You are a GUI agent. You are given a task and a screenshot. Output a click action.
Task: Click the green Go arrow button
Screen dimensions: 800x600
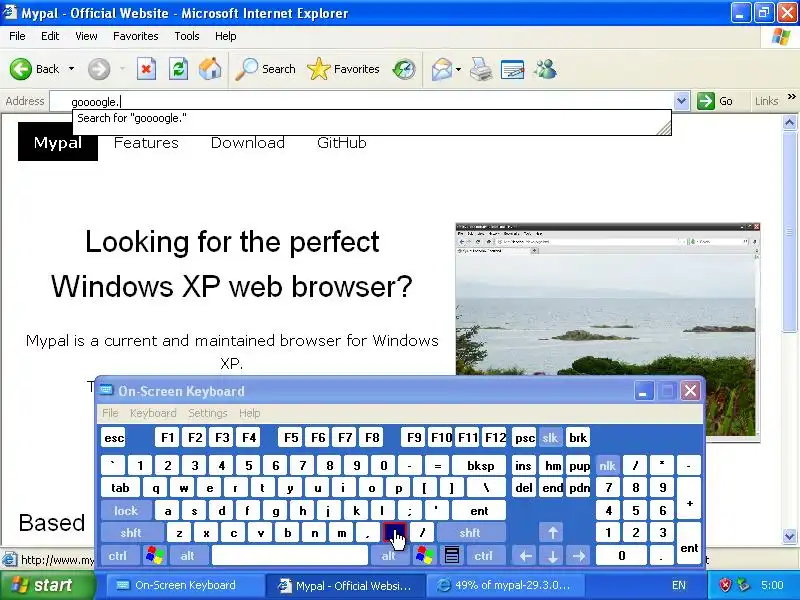tap(706, 101)
